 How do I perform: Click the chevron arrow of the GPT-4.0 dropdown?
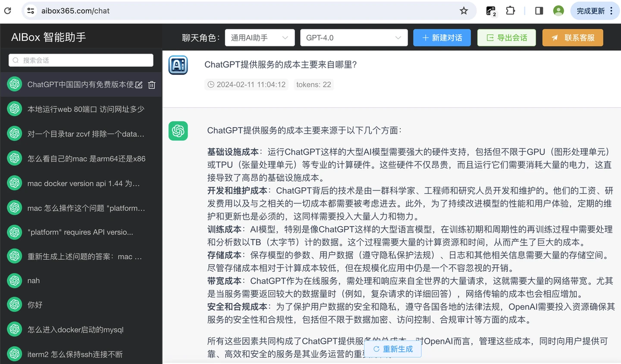[x=398, y=37]
